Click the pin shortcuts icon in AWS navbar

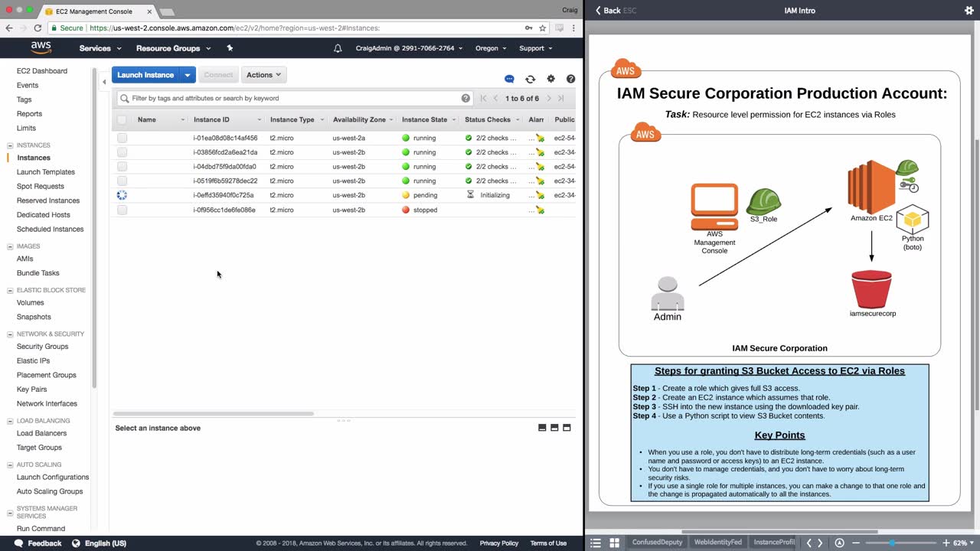230,48
